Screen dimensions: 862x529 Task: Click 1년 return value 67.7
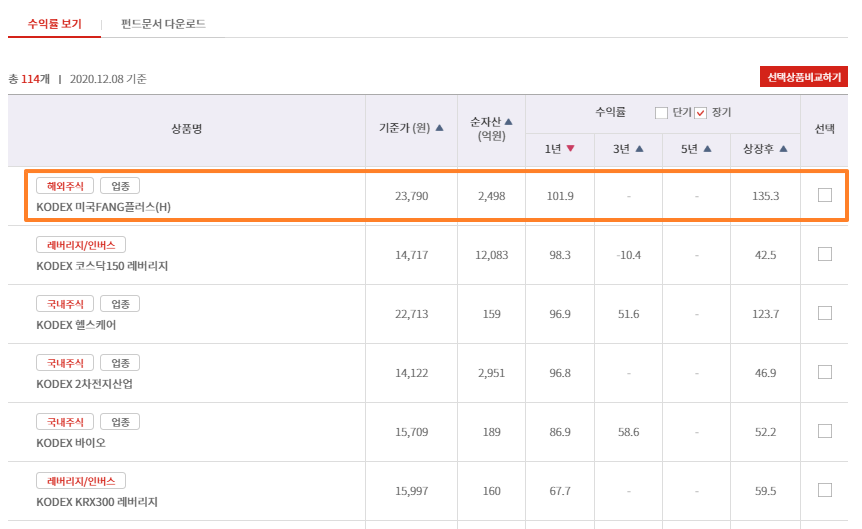click(560, 491)
